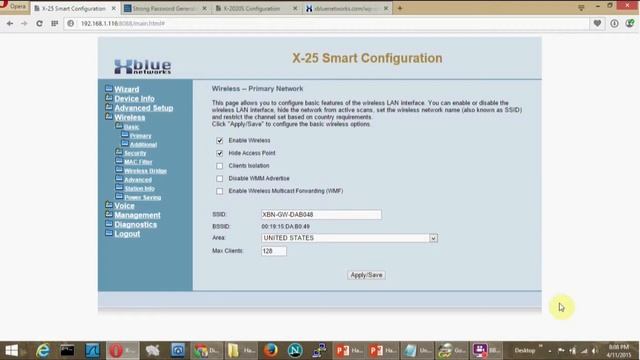Open the Wireless Bridge settings
Image resolution: width=640 pixels, height=360 pixels.
click(x=145, y=171)
